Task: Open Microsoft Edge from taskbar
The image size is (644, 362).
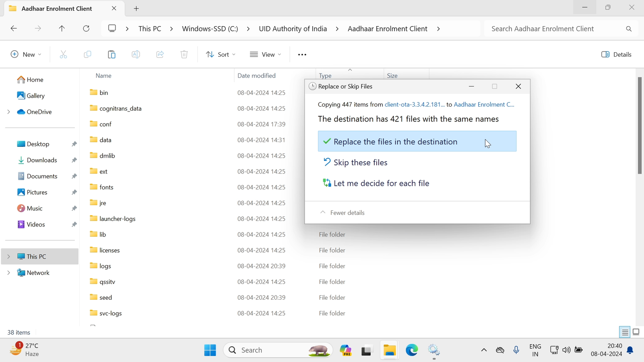Action: pos(411,350)
